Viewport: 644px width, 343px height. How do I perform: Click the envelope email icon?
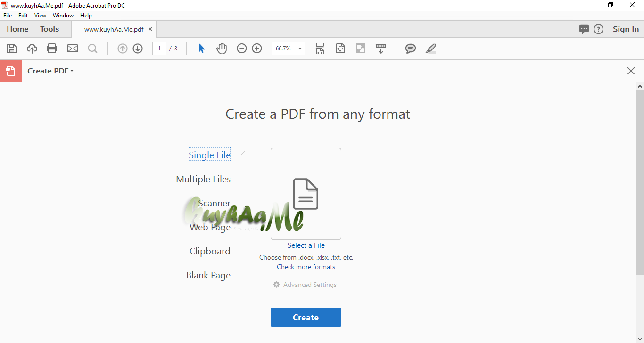click(72, 49)
